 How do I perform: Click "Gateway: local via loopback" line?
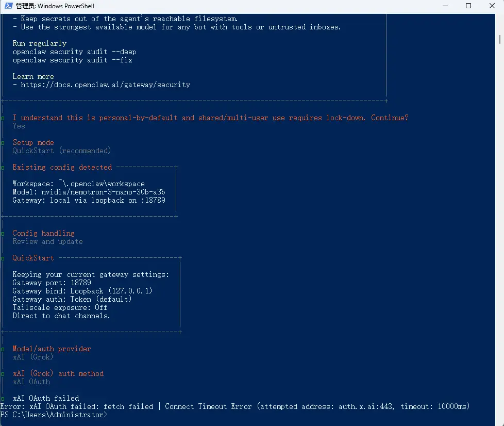(x=89, y=201)
